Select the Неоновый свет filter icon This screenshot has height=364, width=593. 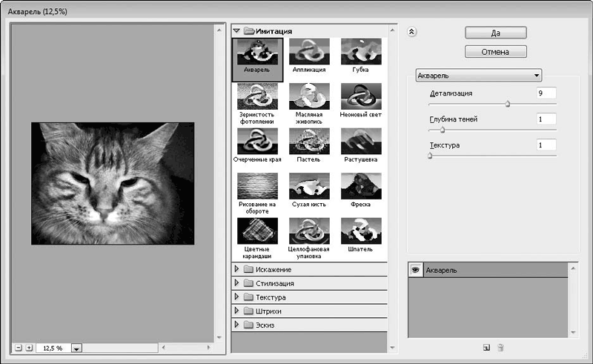(x=361, y=96)
